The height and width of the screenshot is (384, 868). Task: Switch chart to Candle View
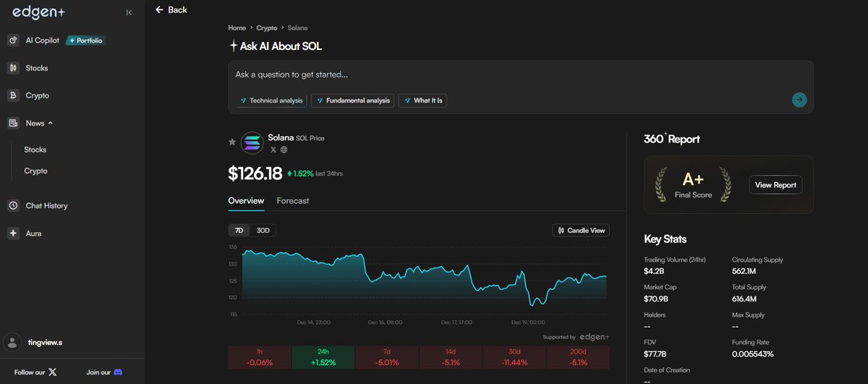581,230
